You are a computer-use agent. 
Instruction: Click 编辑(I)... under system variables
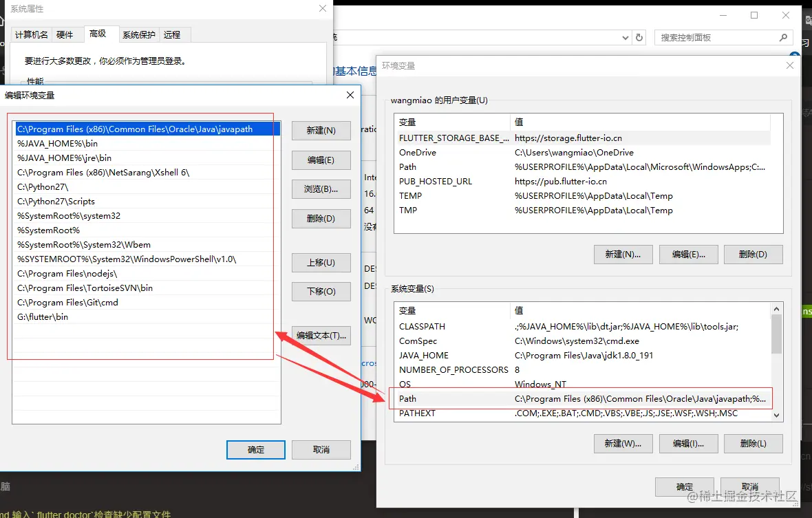point(689,444)
